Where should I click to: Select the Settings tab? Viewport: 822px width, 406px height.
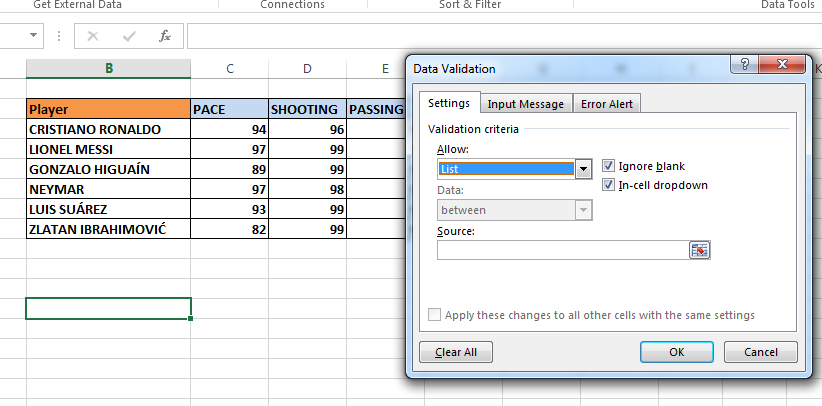449,103
